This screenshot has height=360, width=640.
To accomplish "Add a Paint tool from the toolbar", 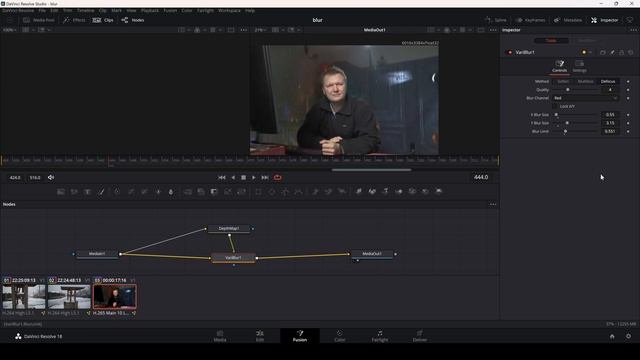I will (101, 191).
